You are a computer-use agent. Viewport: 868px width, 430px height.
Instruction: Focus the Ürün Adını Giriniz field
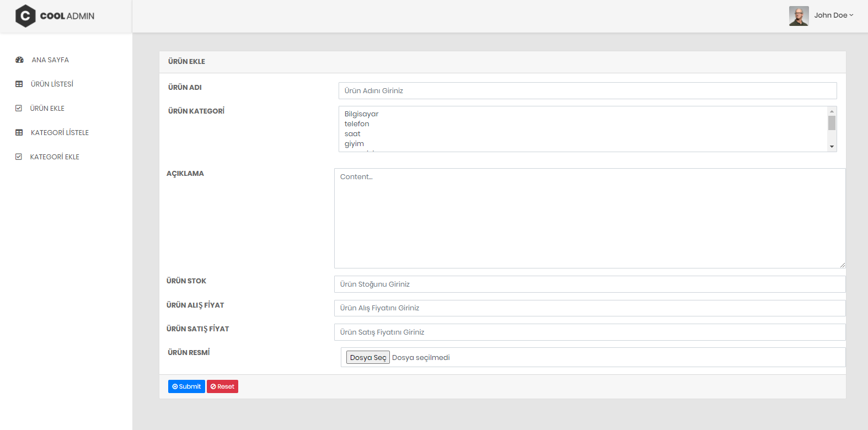[588, 91]
